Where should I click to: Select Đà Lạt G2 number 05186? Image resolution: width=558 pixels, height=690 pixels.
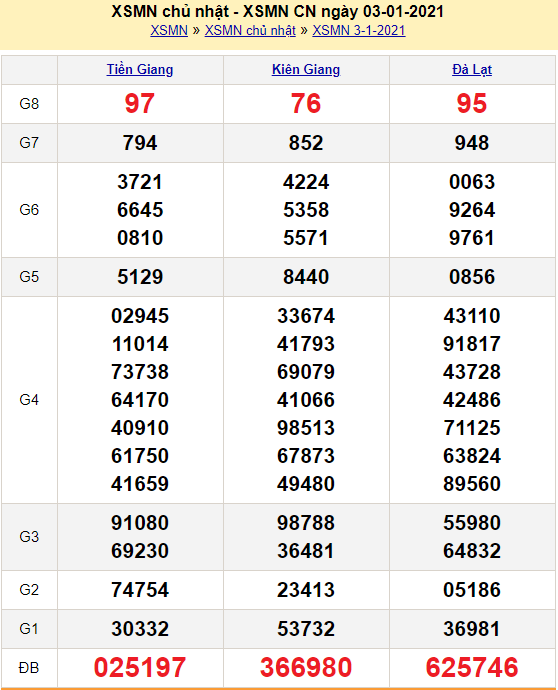tap(472, 590)
